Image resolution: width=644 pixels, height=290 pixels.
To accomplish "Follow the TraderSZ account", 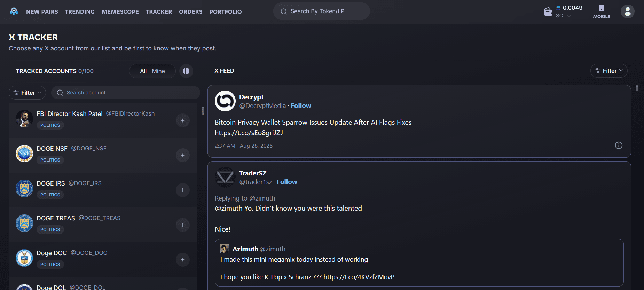I will point(287,182).
